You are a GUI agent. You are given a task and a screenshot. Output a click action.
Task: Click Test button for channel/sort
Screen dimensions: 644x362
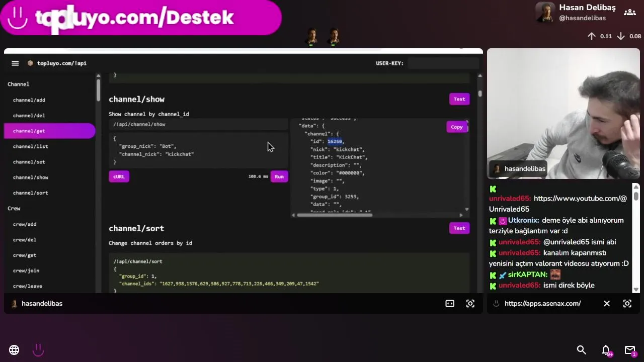[x=459, y=228]
